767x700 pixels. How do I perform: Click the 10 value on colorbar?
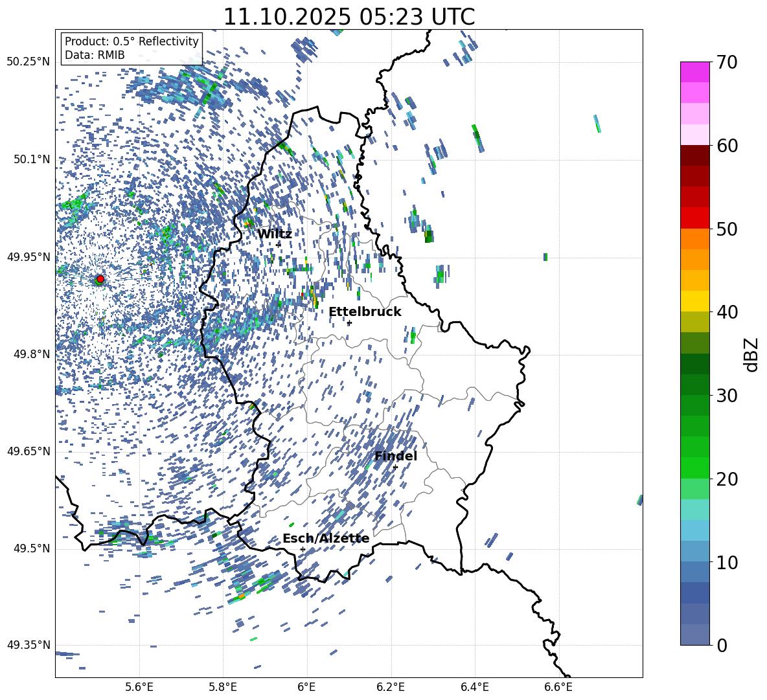pyautogui.click(x=727, y=562)
